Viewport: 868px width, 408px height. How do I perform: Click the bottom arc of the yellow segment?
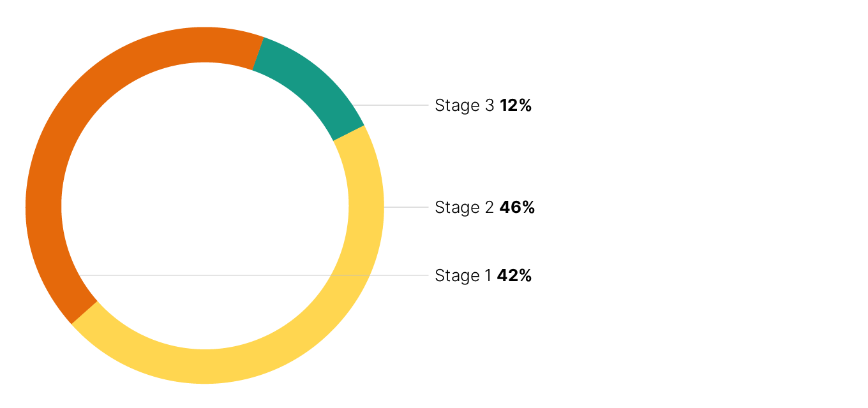pos(205,367)
